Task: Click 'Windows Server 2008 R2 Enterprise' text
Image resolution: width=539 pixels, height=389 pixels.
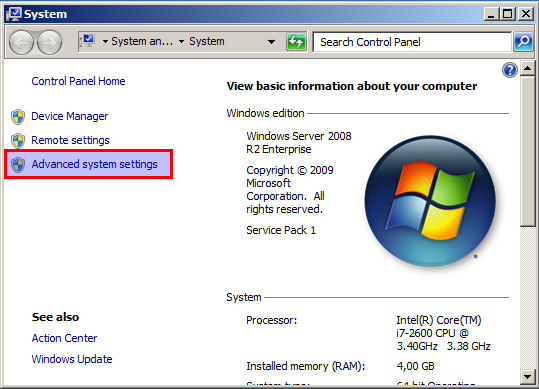Action: [x=299, y=143]
